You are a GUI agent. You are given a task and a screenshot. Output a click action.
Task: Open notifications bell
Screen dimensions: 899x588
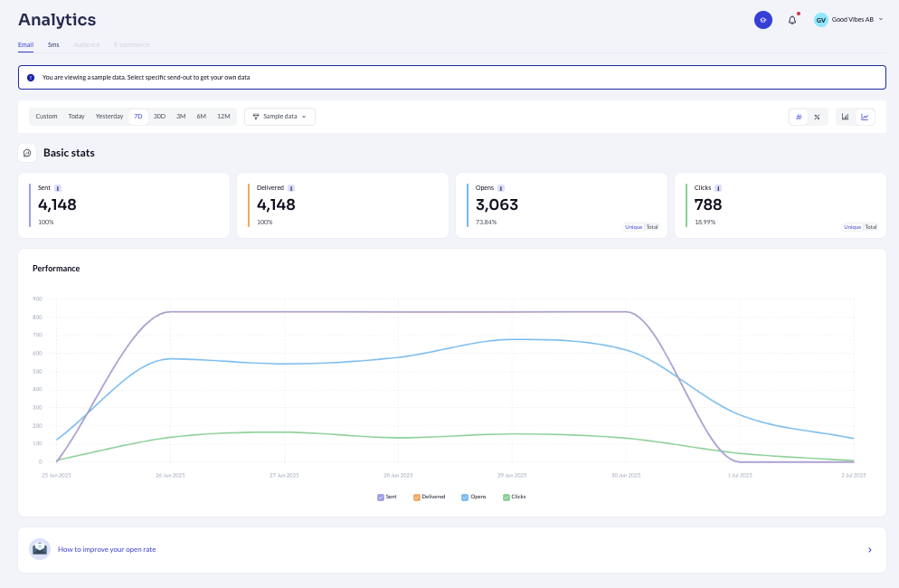click(x=792, y=20)
